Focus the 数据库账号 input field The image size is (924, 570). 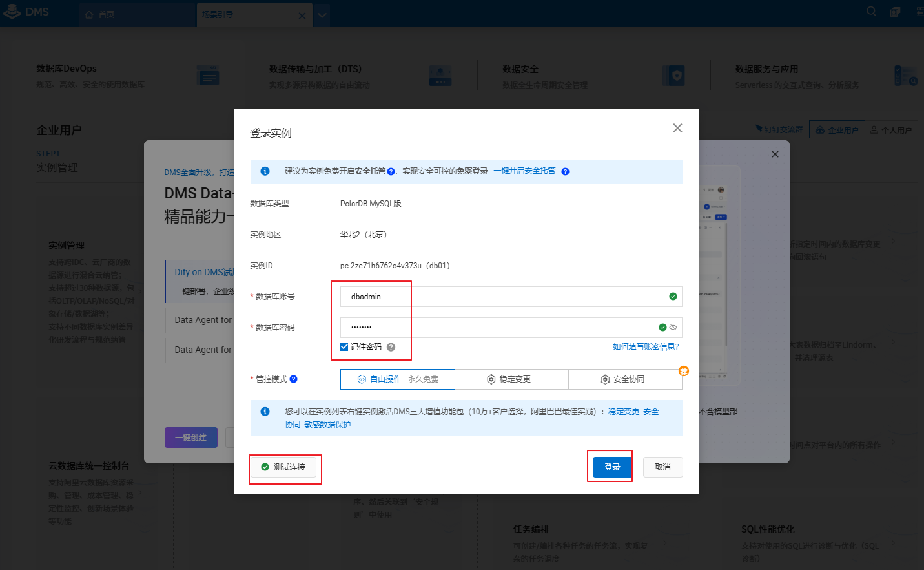tap(511, 297)
